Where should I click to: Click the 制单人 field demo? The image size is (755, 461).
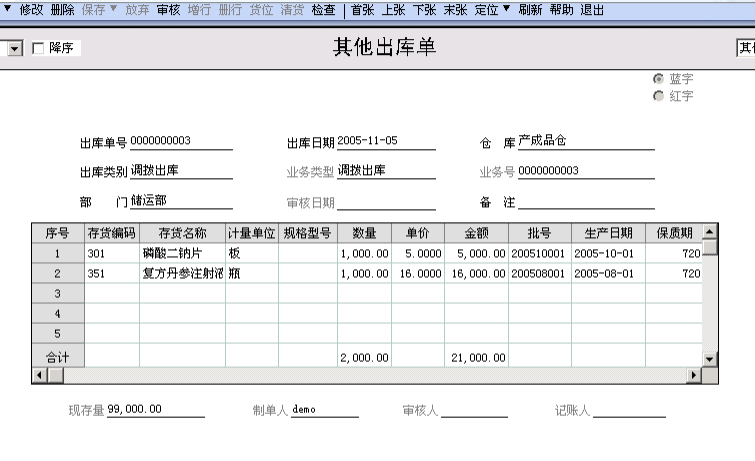[x=325, y=409]
